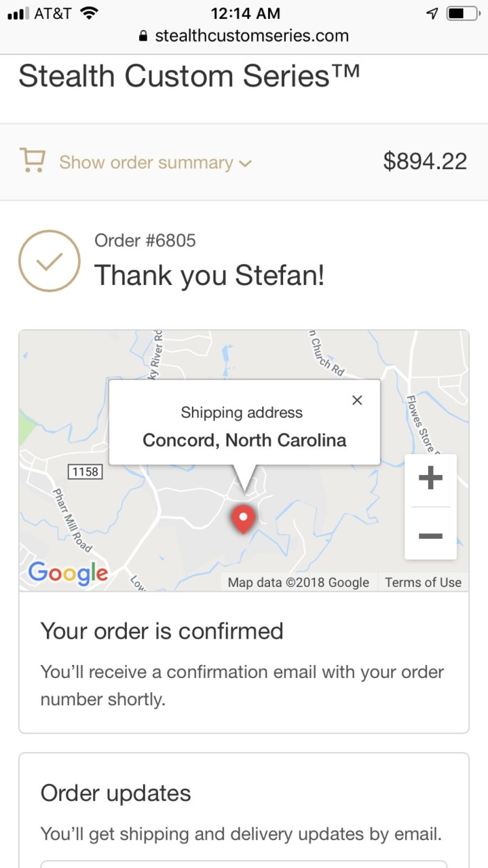
Task: Open Stealth Custom Series store title
Action: click(x=189, y=75)
